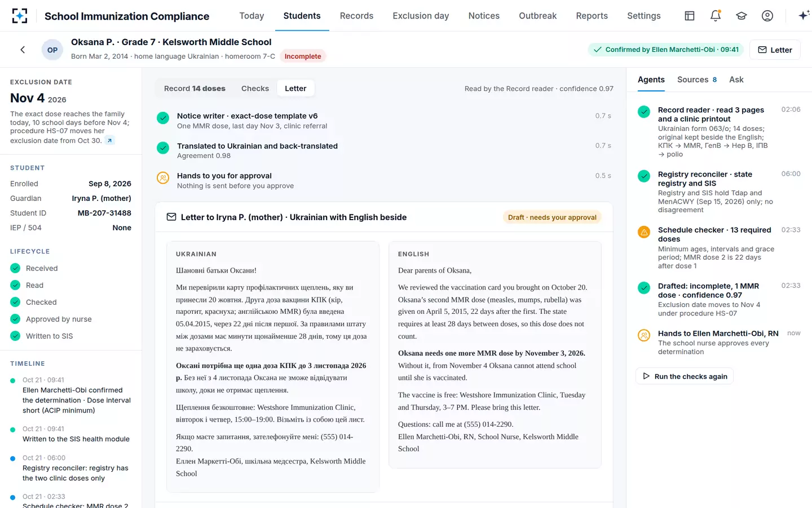Click the app logo icon
The width and height of the screenshot is (812, 508).
tap(20, 16)
